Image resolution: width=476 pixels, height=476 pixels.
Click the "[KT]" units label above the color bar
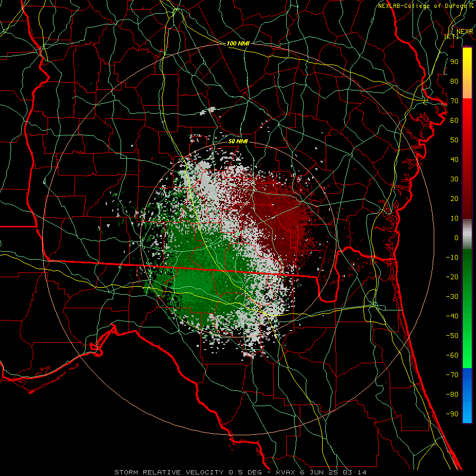(452, 36)
